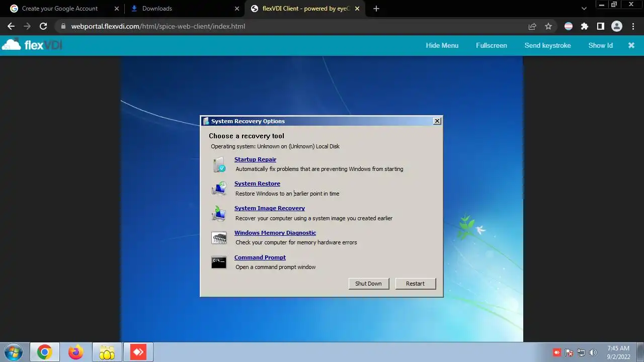
Task: Click the network tray icon
Action: [x=581, y=352]
